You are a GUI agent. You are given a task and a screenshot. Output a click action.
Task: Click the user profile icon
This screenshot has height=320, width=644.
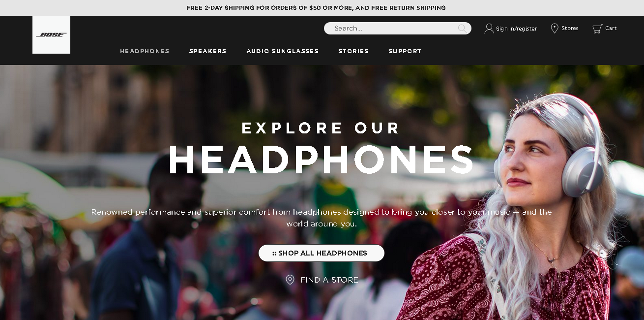point(489,29)
